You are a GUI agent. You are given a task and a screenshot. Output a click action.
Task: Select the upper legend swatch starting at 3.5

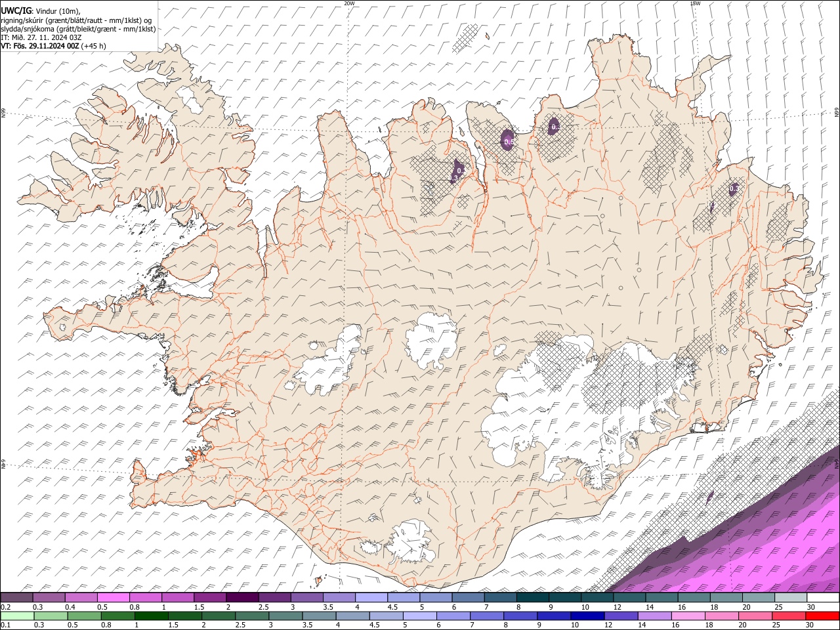[339, 598]
